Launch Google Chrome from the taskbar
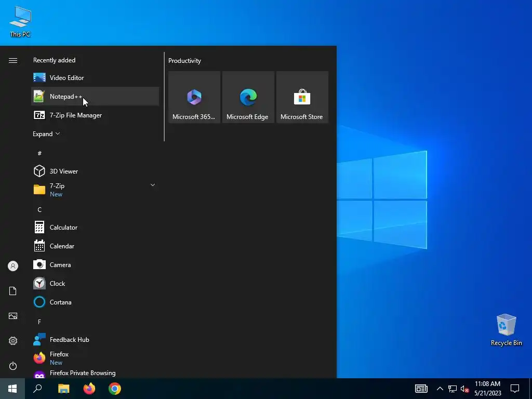 click(115, 389)
